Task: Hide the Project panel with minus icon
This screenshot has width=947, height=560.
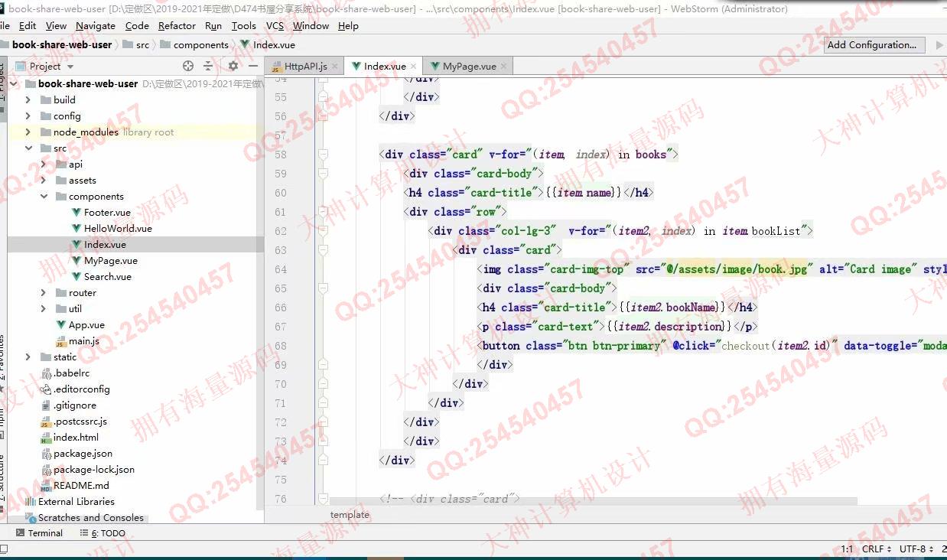Action: click(x=253, y=66)
